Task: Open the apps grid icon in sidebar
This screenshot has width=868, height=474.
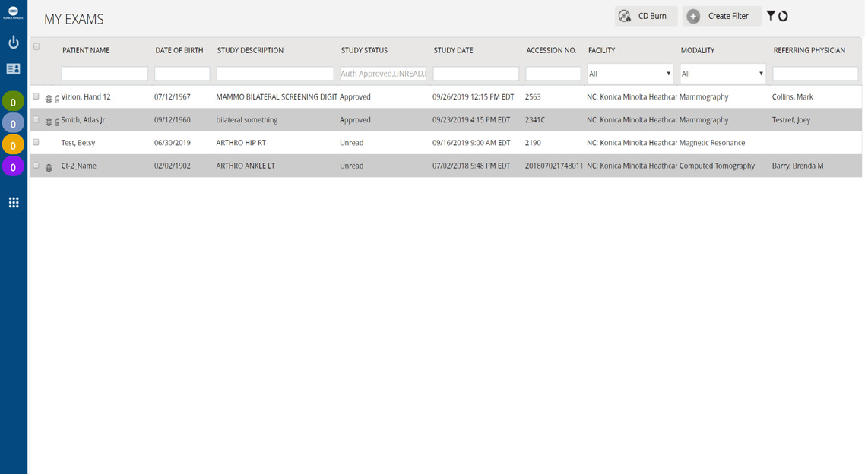Action: 13,202
